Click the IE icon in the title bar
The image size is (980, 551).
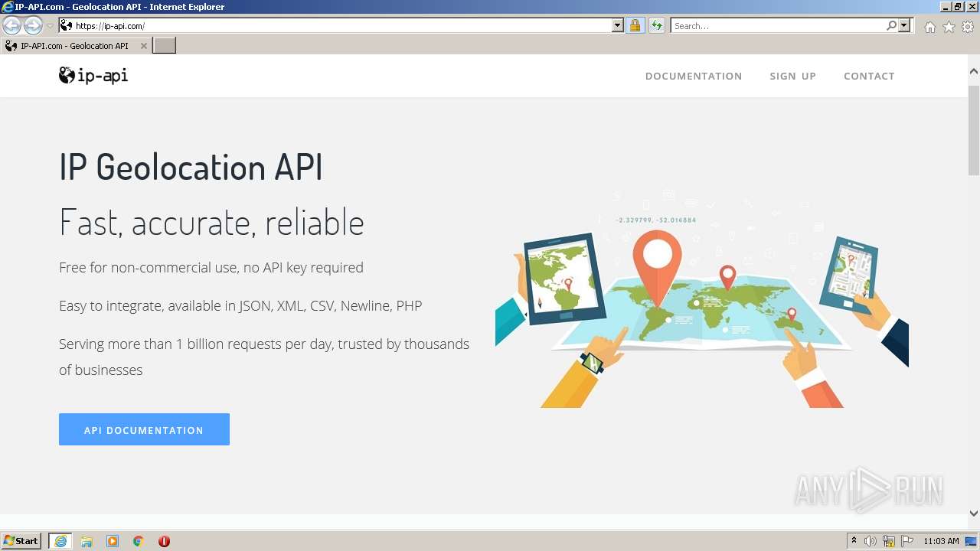pos(7,7)
